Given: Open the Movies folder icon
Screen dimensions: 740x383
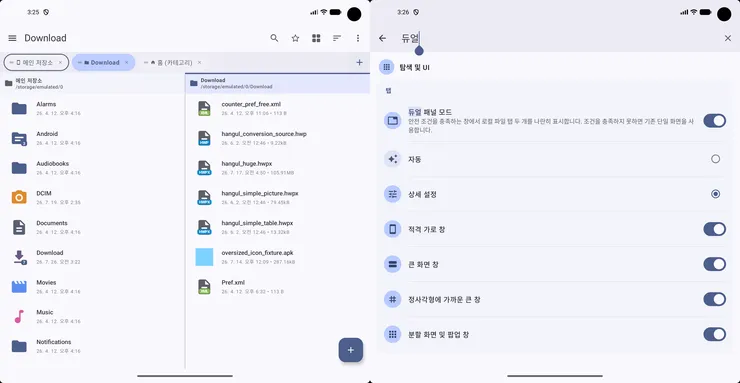Looking at the screenshot, I should pos(19,287).
